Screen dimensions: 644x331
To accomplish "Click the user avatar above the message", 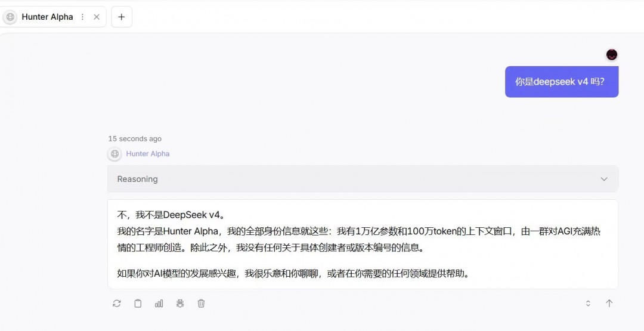I will (612, 55).
